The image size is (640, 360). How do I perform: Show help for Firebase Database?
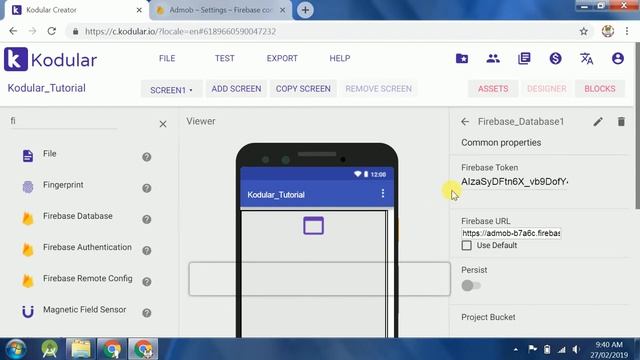(147, 220)
